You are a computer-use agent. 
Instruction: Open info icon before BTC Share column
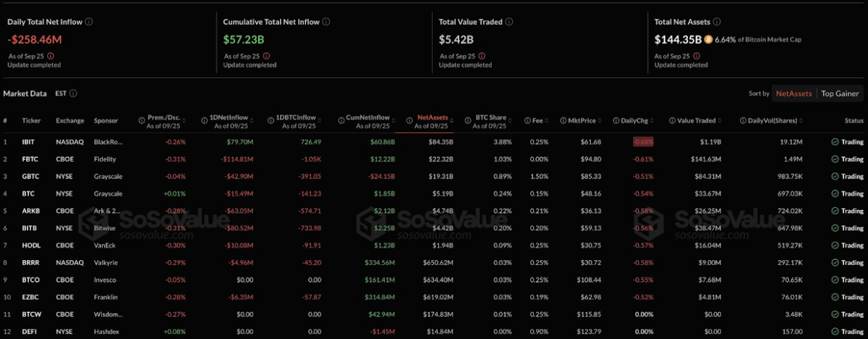[x=467, y=120]
